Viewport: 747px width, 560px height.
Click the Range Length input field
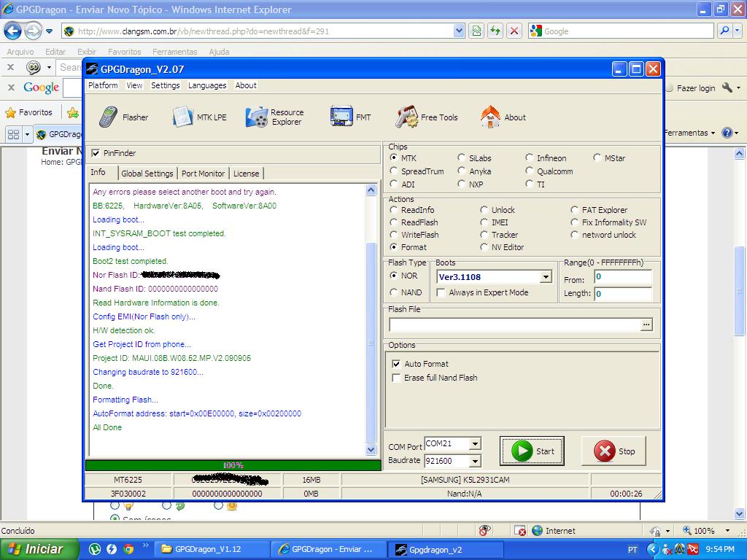(x=623, y=293)
